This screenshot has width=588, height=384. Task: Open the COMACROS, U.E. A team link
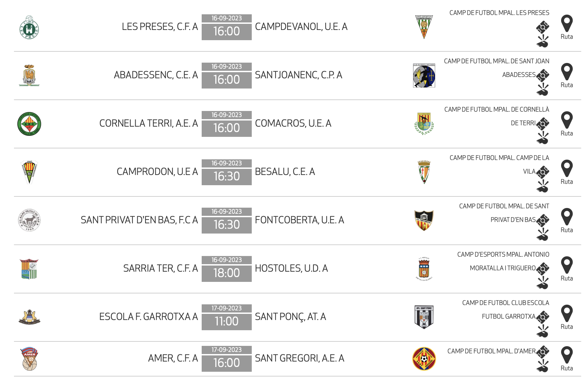[x=293, y=123]
